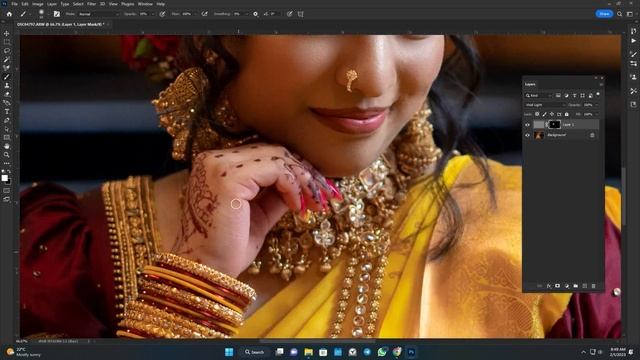Open the Layers panel flyout menu
This screenshot has width=640, height=360.
[x=601, y=84]
